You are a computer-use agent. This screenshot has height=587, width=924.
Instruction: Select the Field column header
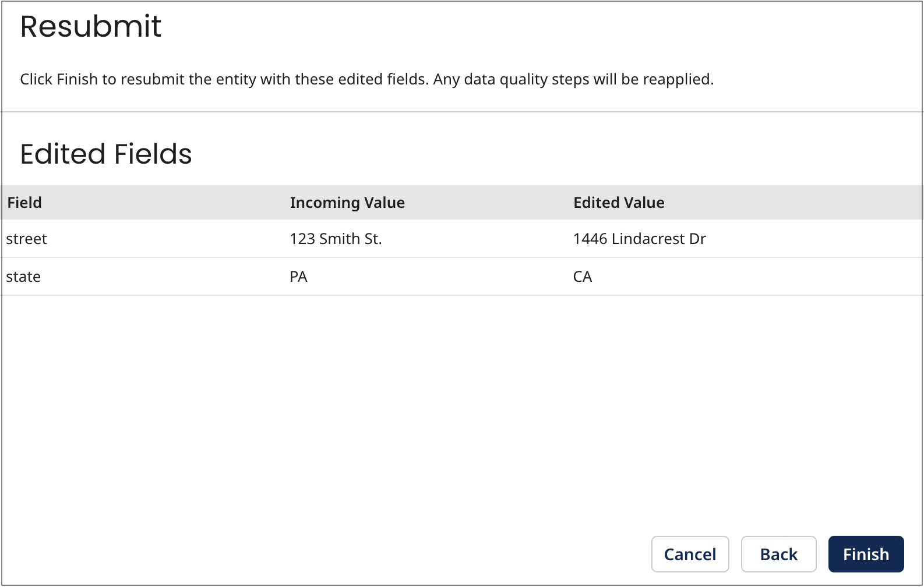(x=24, y=203)
